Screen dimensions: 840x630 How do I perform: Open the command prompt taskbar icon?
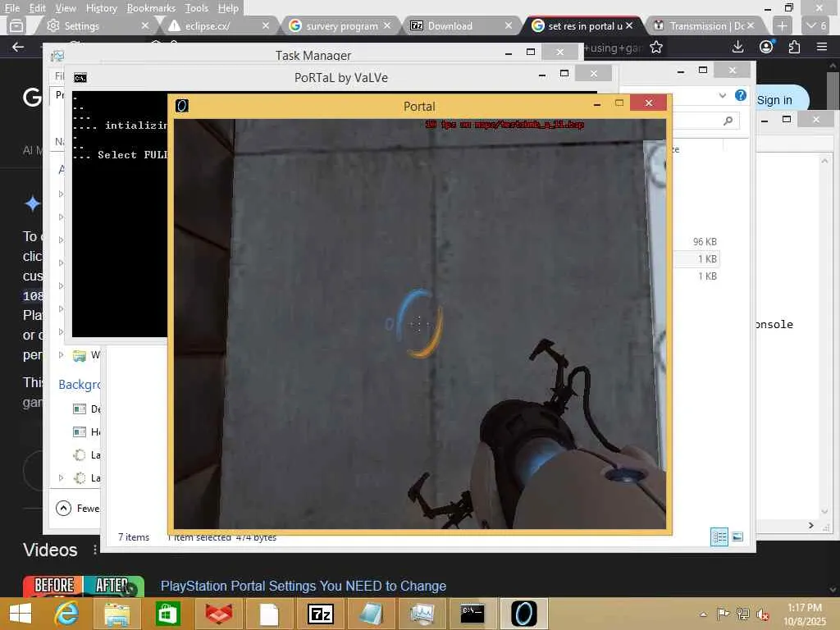click(x=472, y=614)
